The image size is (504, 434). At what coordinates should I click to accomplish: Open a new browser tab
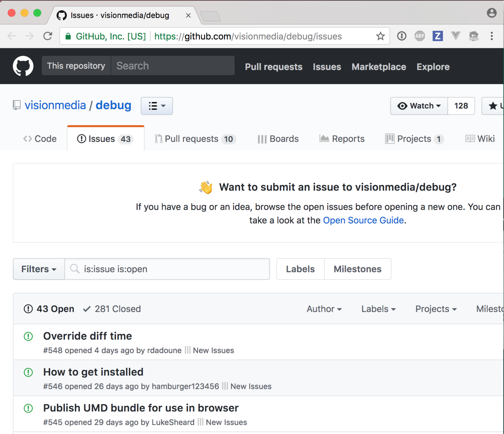[x=210, y=16]
